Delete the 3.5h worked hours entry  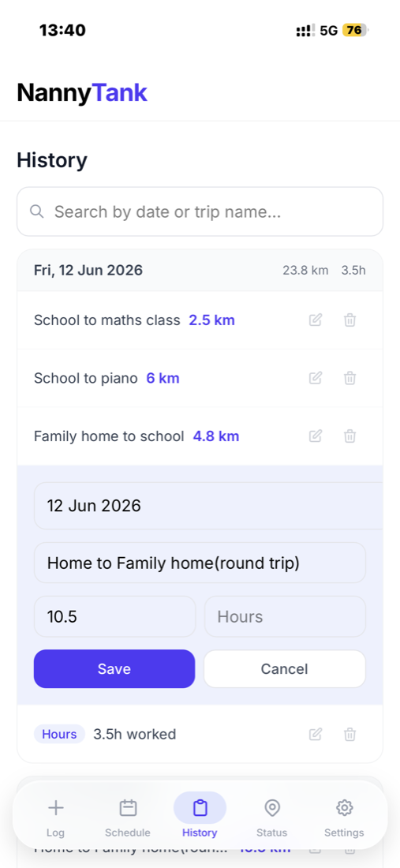coord(350,735)
